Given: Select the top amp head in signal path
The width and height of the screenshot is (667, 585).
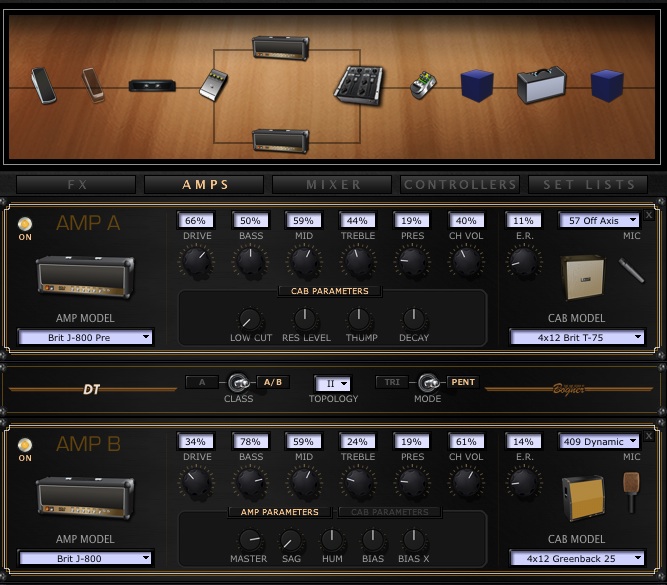Looking at the screenshot, I should [x=280, y=47].
